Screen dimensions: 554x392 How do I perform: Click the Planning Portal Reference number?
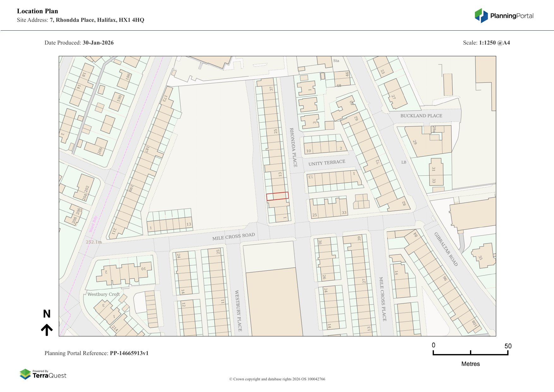coord(129,353)
